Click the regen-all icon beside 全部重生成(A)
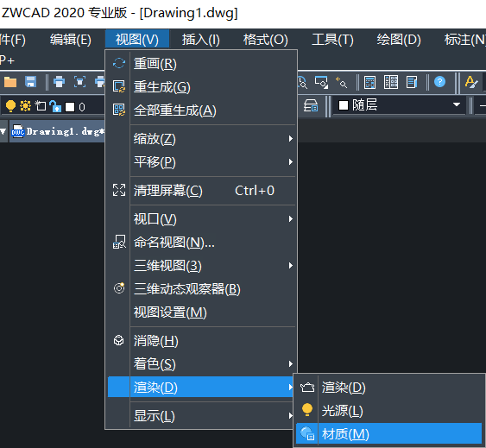The width and height of the screenshot is (486, 448). 119,110
